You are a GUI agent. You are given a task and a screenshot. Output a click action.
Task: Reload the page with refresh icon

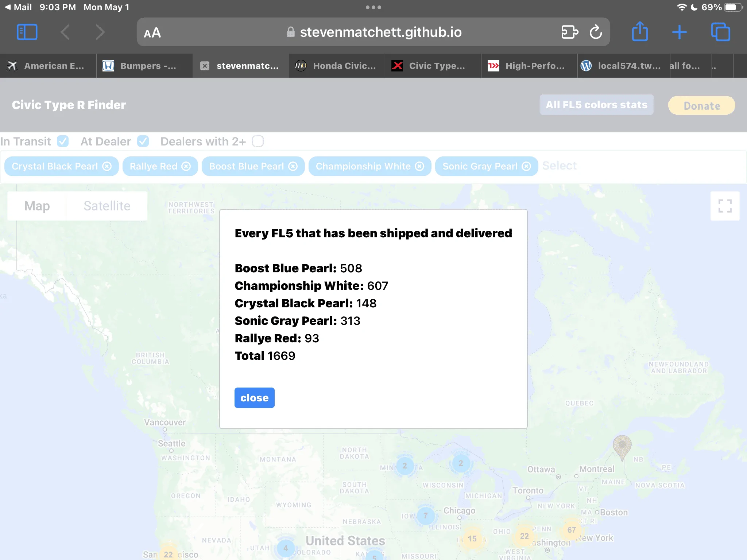(596, 32)
